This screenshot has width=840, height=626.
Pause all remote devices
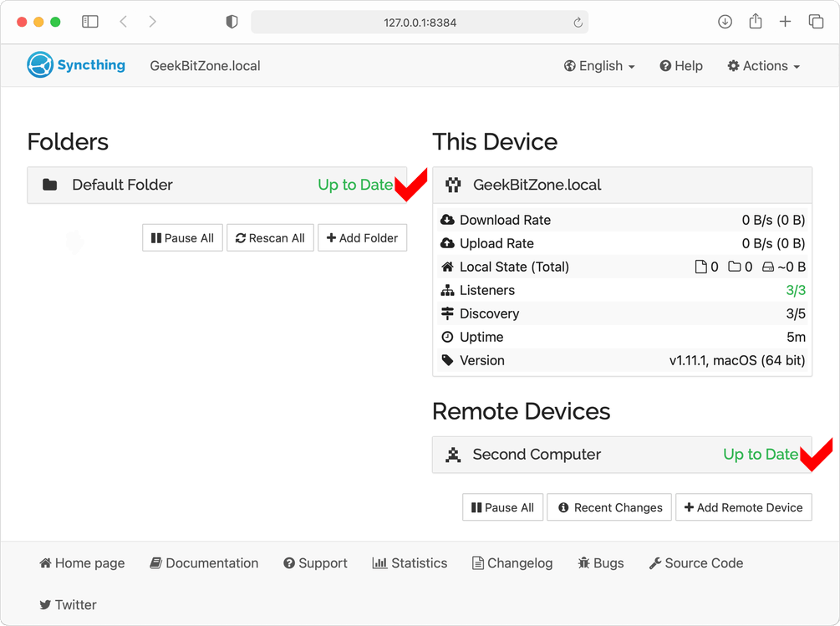pyautogui.click(x=502, y=507)
